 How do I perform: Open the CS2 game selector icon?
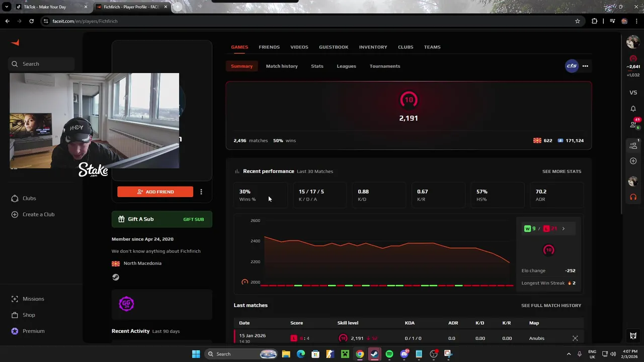572,66
